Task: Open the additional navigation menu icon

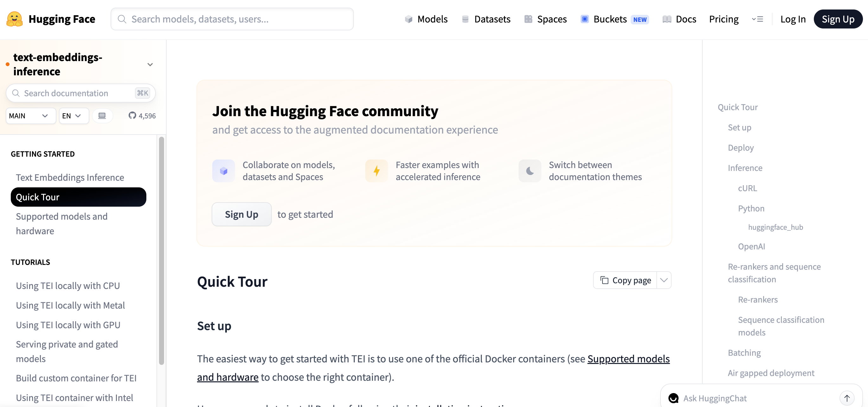Action: [x=757, y=19]
